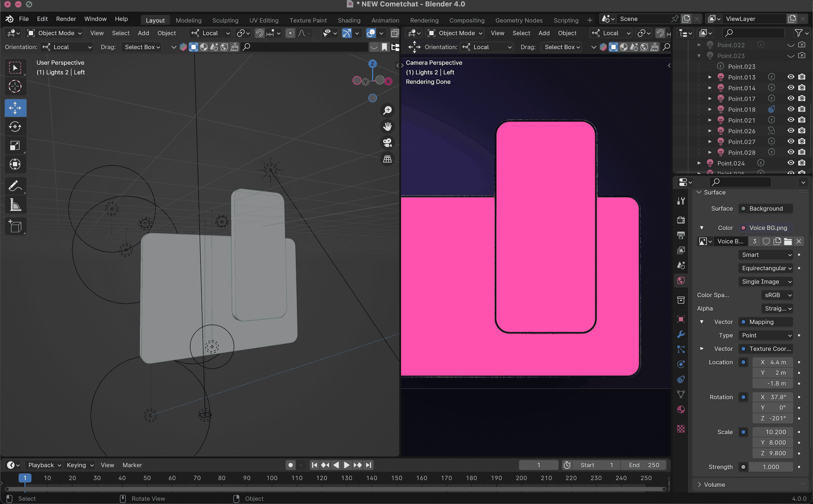Click the outliner search field
Screen dimensions: 813x504
tap(754, 33)
